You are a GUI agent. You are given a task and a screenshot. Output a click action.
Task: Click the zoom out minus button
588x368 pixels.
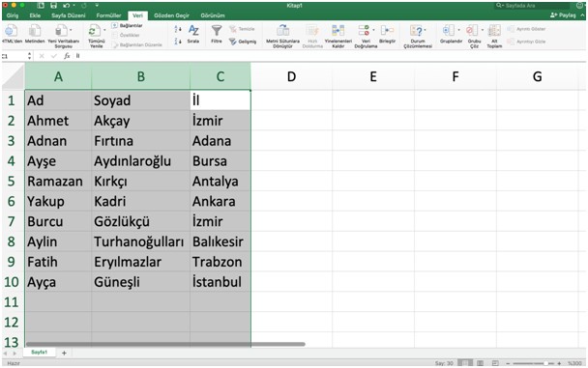(508, 363)
